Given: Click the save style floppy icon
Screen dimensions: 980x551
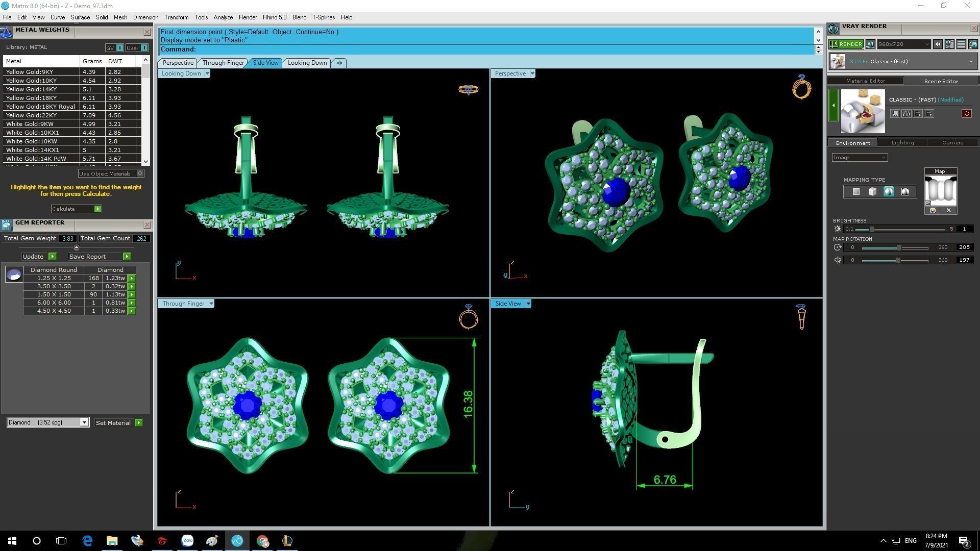Looking at the screenshot, I should point(895,114).
